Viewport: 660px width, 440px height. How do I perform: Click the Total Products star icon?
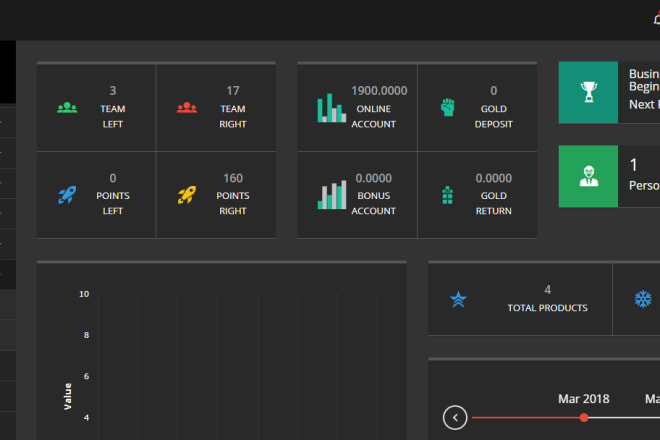click(458, 299)
